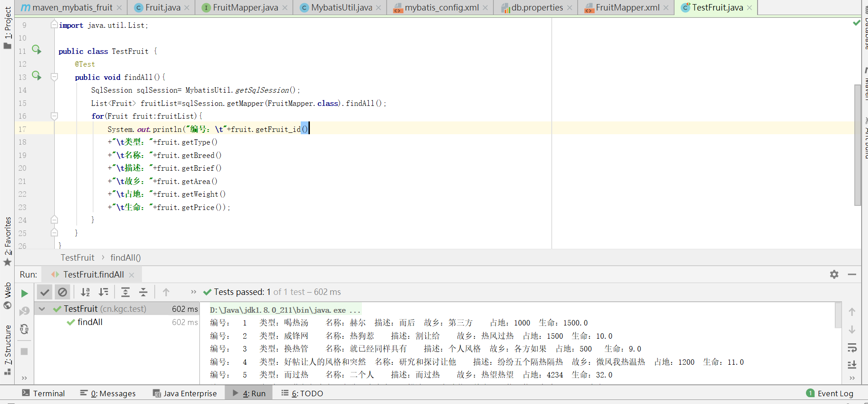Click method closing brace fold marker

(x=54, y=232)
